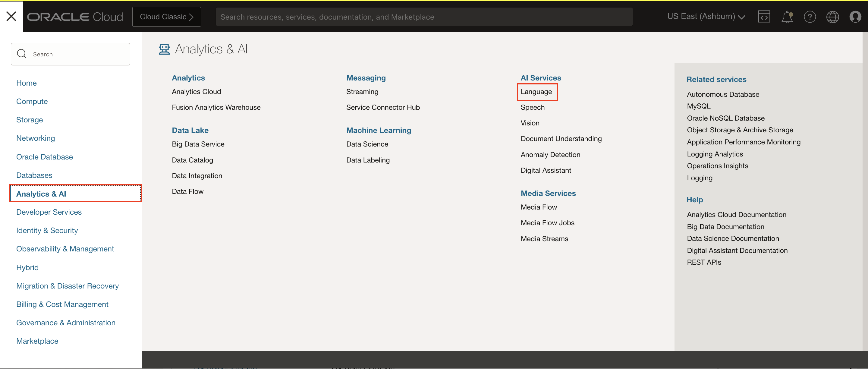Open REST APIs help link
Screen dimensions: 868x369
704,262
